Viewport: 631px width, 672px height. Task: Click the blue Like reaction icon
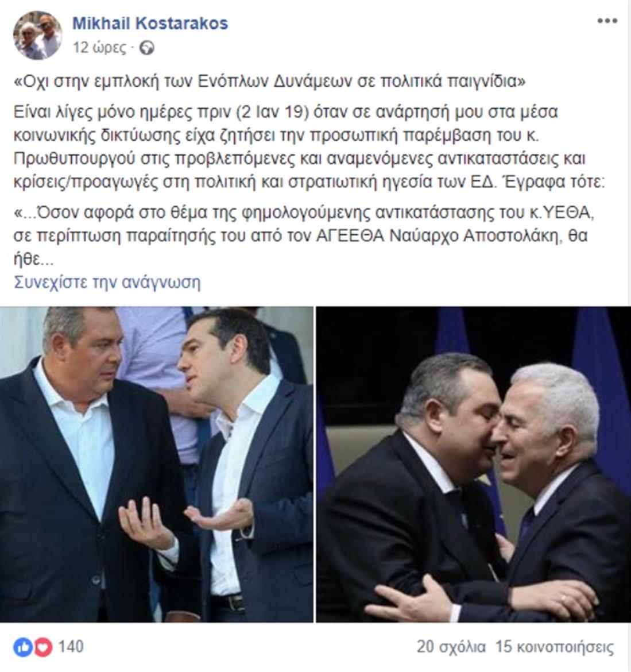pyautogui.click(x=23, y=647)
